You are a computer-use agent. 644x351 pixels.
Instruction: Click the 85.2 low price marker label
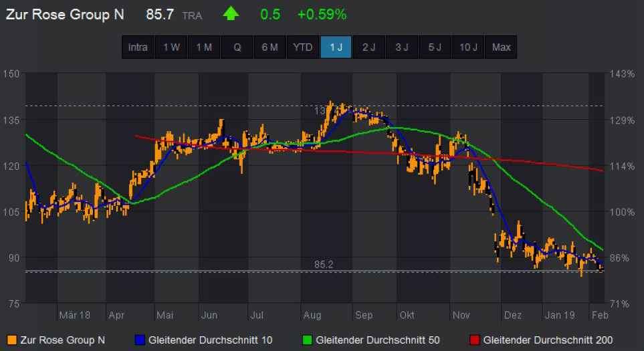(x=324, y=265)
